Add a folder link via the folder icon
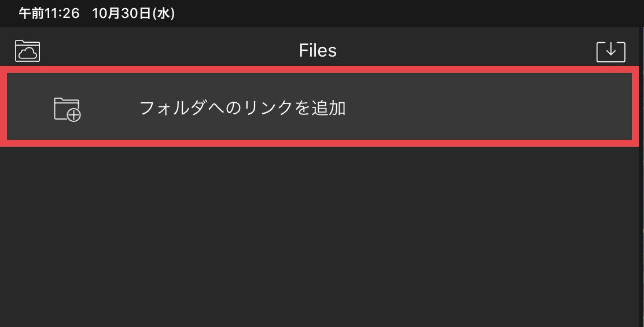Image resolution: width=644 pixels, height=327 pixels. coord(67,109)
